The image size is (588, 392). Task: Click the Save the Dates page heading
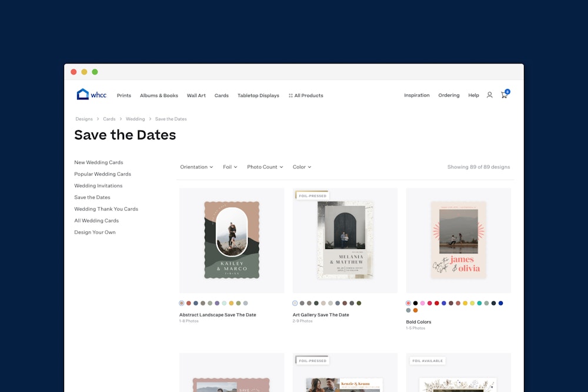tap(125, 135)
